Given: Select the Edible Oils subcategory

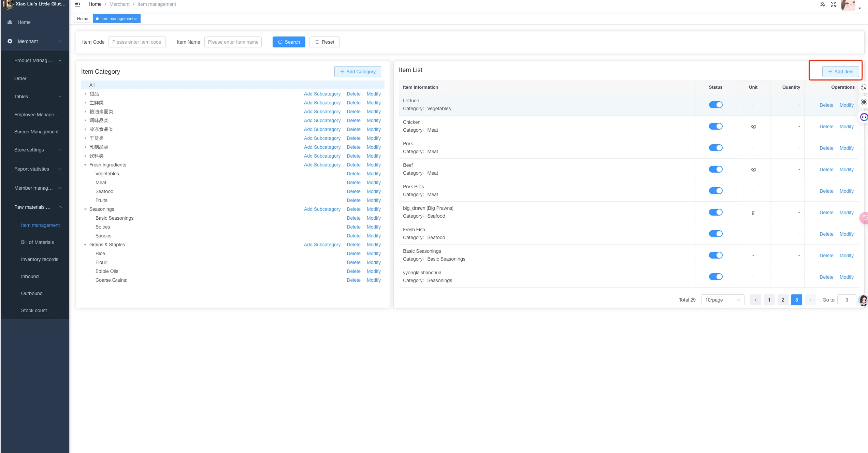Looking at the screenshot, I should click(x=107, y=271).
